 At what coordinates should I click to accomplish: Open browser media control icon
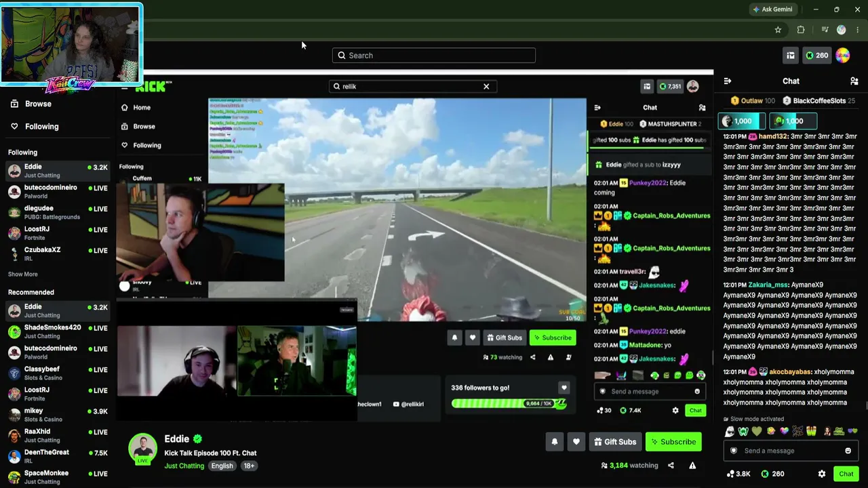coord(825,30)
